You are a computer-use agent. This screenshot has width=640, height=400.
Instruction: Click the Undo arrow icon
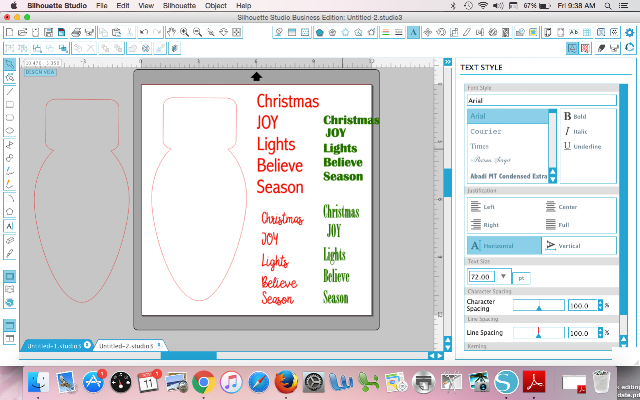[x=144, y=32]
